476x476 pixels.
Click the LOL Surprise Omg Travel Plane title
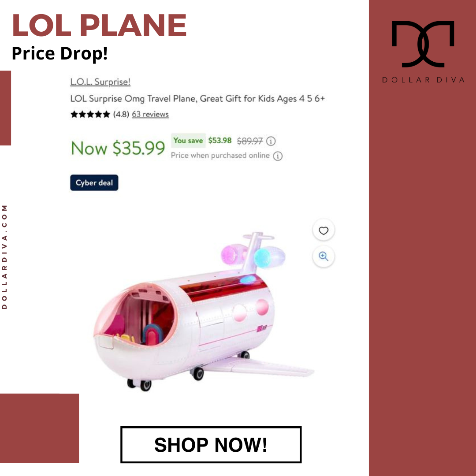point(197,99)
